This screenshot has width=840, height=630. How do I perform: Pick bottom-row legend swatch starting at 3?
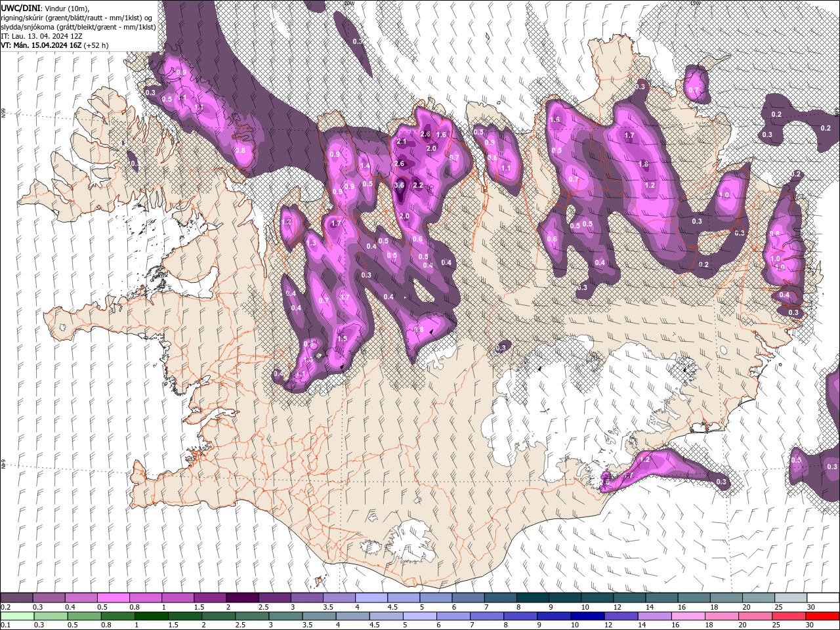(285, 616)
